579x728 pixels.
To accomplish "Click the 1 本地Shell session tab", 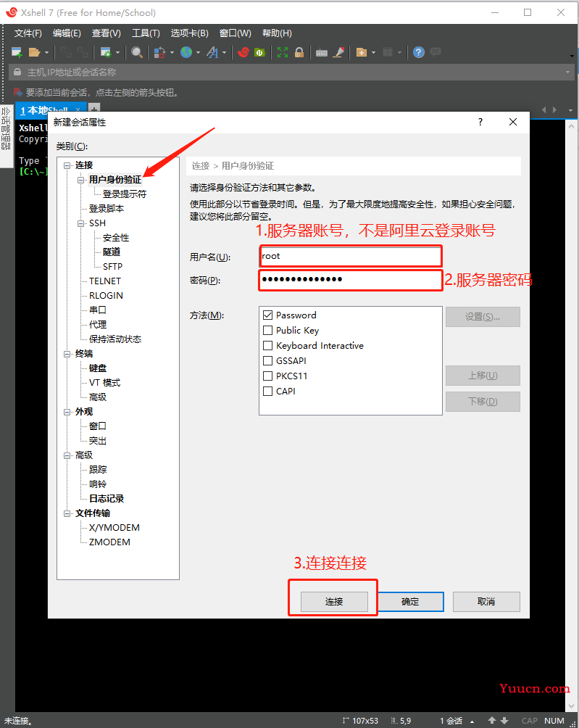I will click(51, 110).
